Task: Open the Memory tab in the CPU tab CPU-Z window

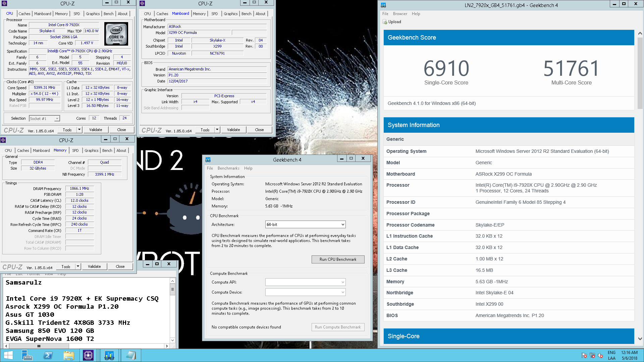Action: click(x=61, y=14)
